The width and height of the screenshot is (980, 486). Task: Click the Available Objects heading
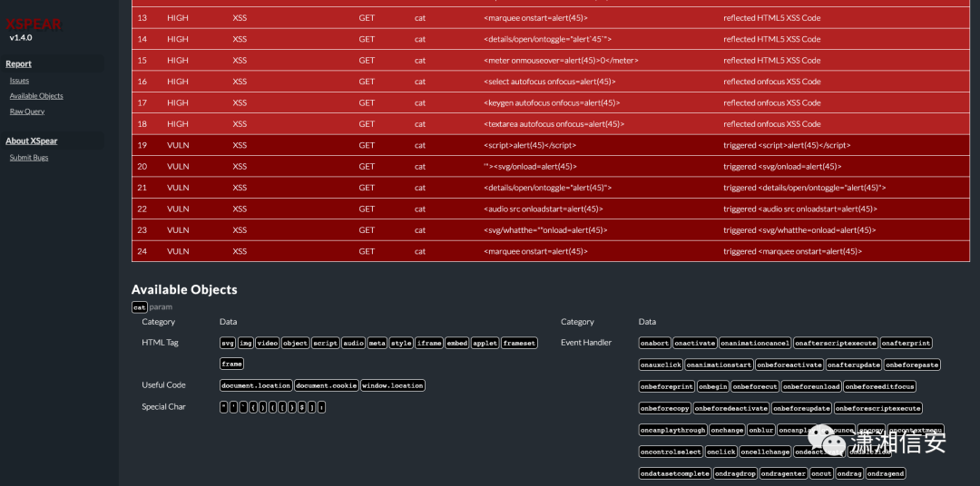click(184, 289)
